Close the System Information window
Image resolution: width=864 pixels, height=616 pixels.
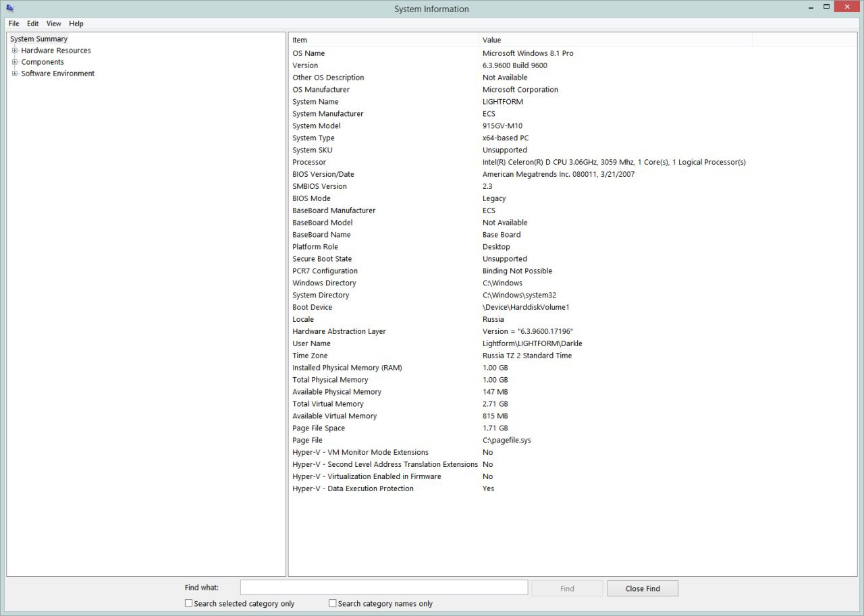click(848, 7)
